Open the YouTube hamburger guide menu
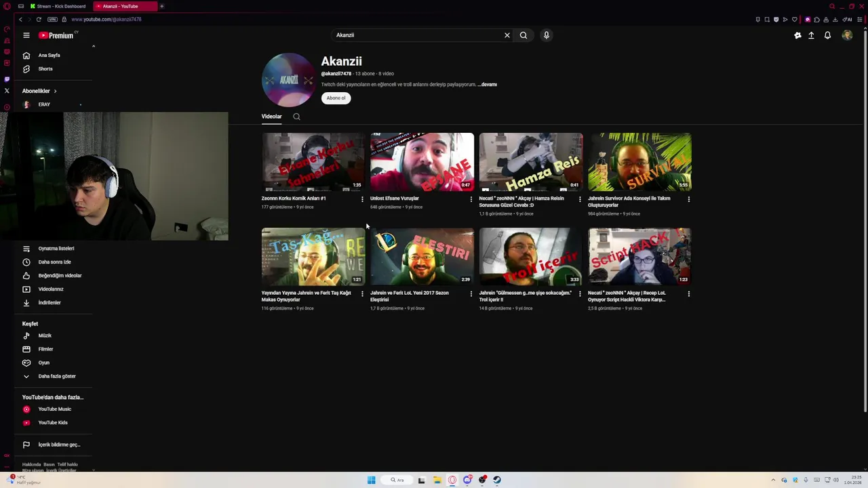The image size is (868, 488). pos(26,35)
